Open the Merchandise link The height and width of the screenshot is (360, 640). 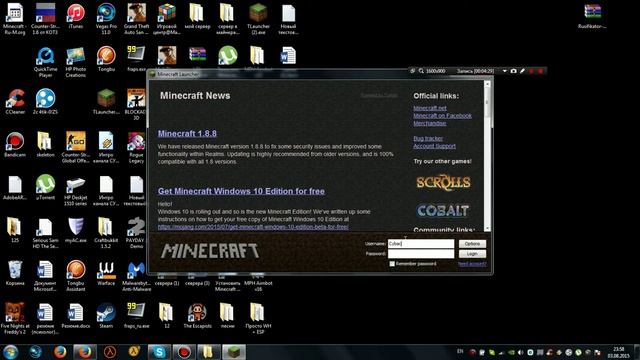[430, 123]
